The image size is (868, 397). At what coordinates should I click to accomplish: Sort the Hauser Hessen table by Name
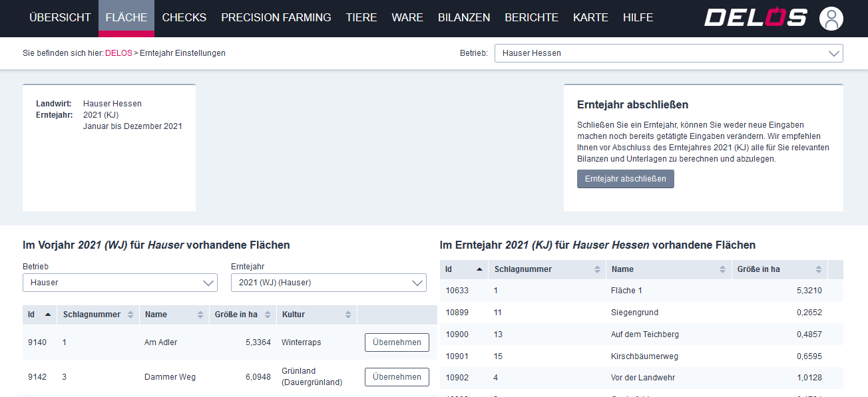pyautogui.click(x=668, y=269)
